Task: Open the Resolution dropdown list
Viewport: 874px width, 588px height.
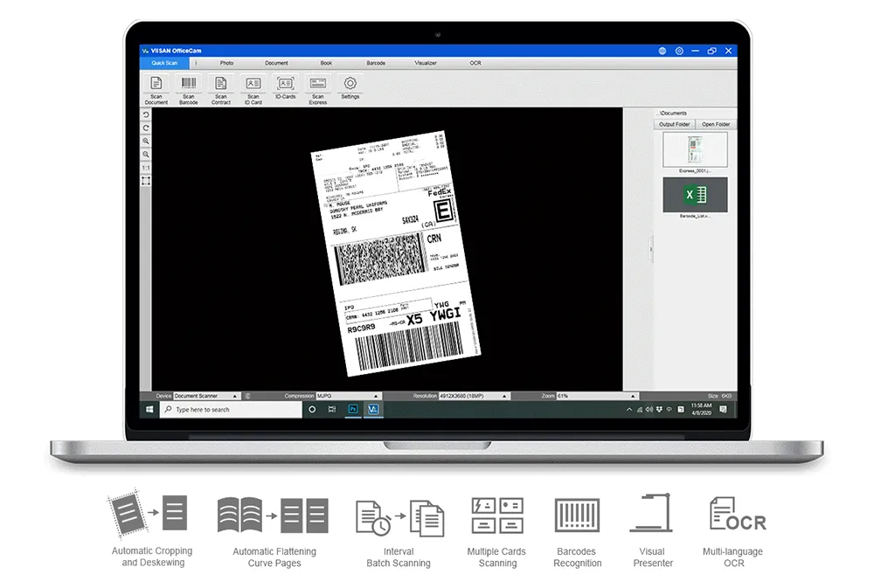Action: 472,396
